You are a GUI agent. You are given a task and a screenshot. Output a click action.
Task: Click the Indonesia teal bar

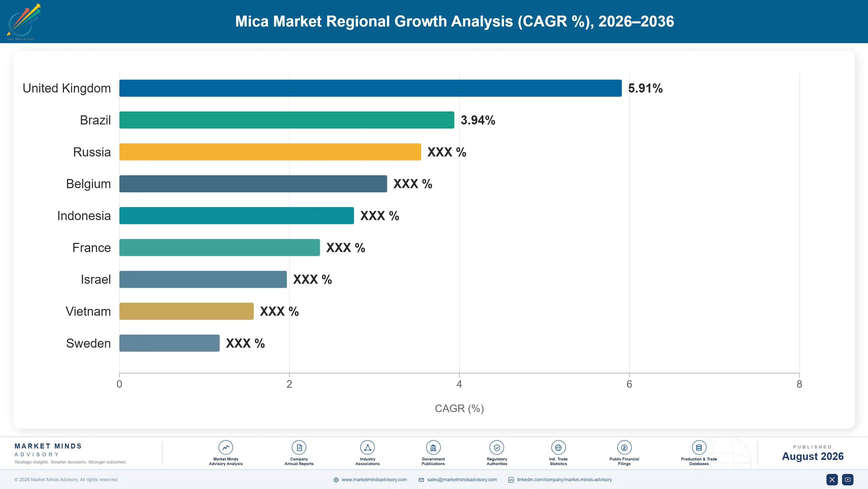(x=236, y=215)
